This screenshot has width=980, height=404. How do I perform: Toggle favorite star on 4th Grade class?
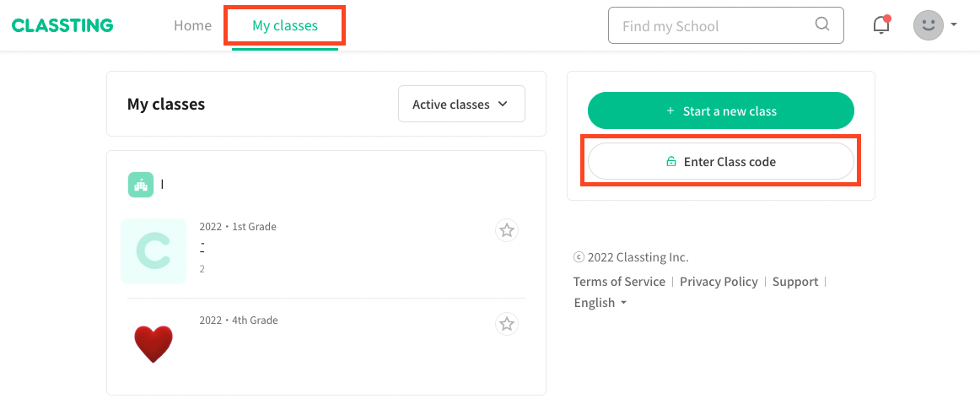(507, 324)
